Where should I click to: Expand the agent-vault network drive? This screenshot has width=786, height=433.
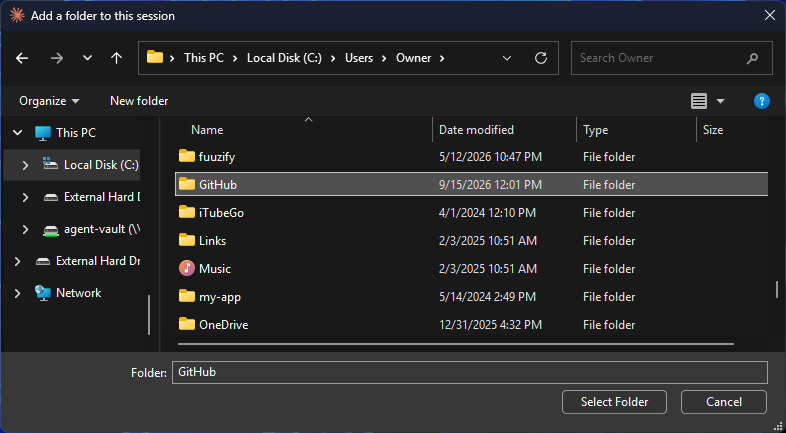pos(26,229)
